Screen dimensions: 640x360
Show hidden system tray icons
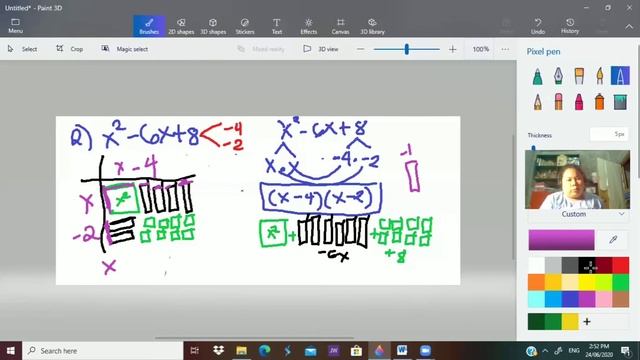click(545, 351)
